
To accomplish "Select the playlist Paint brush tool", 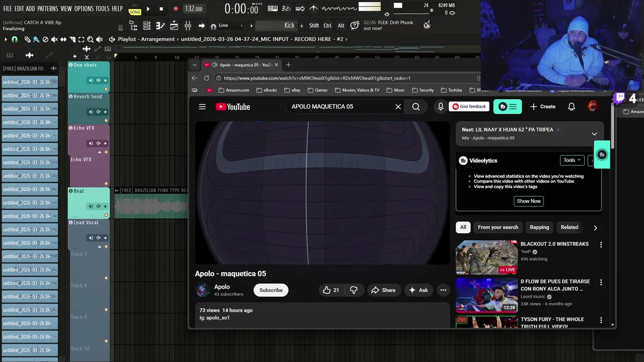I will (36, 39).
